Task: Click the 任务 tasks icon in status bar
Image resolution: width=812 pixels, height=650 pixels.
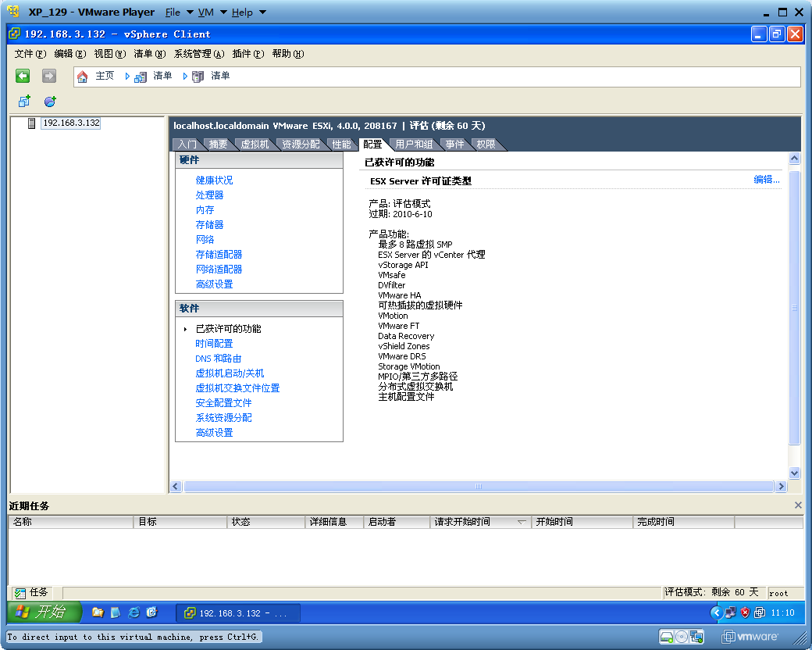Action: (x=20, y=593)
